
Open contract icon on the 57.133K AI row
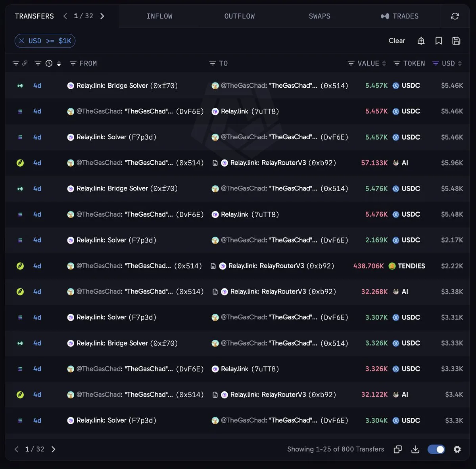pyautogui.click(x=215, y=163)
